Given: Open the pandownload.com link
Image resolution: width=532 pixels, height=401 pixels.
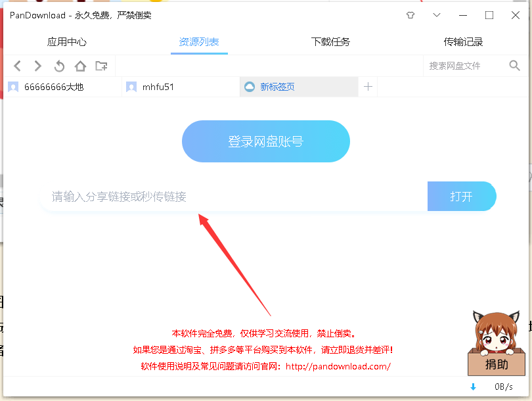Looking at the screenshot, I should (338, 366).
